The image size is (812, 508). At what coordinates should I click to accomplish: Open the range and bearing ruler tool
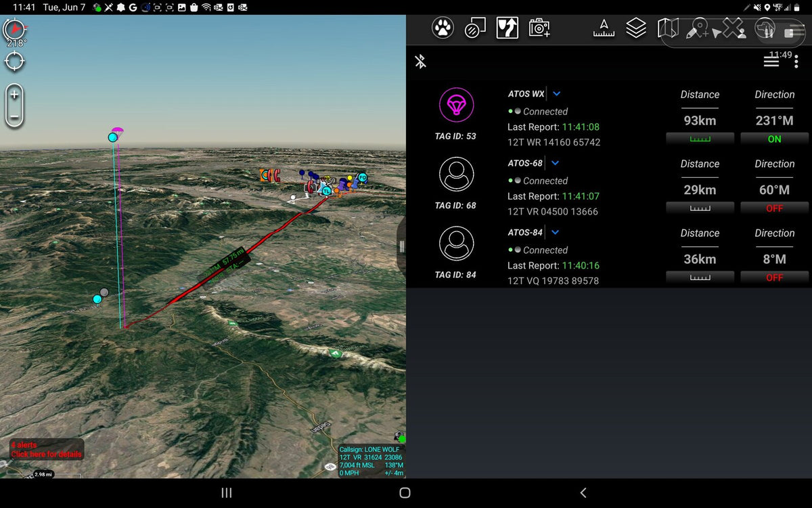[604, 28]
